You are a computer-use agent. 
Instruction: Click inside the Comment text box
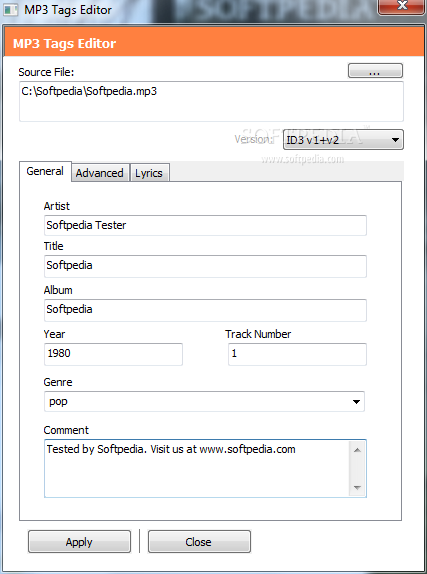(x=196, y=468)
